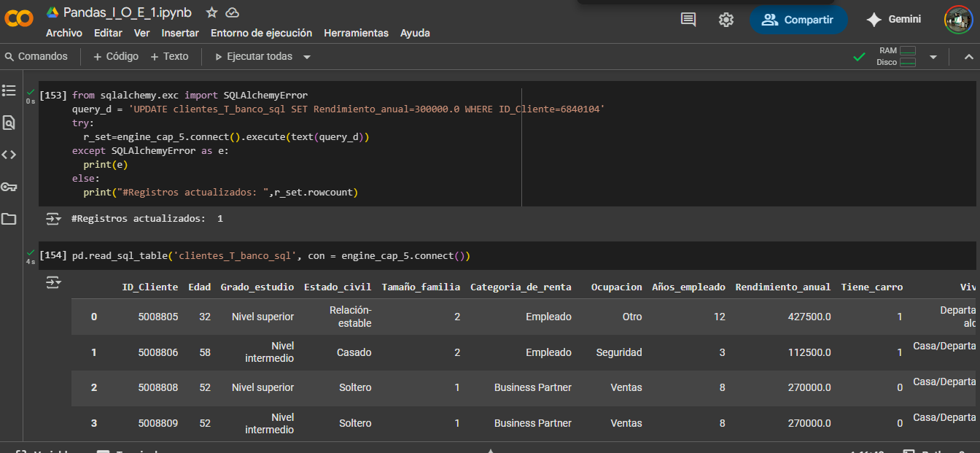
Task: Open the secrets key sidebar icon
Action: click(x=9, y=187)
